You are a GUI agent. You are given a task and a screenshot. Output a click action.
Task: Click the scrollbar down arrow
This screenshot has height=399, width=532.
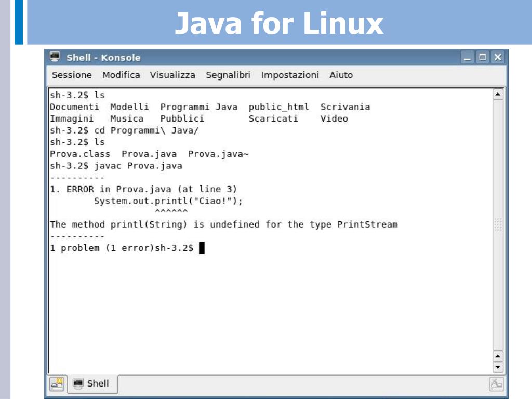(x=498, y=367)
